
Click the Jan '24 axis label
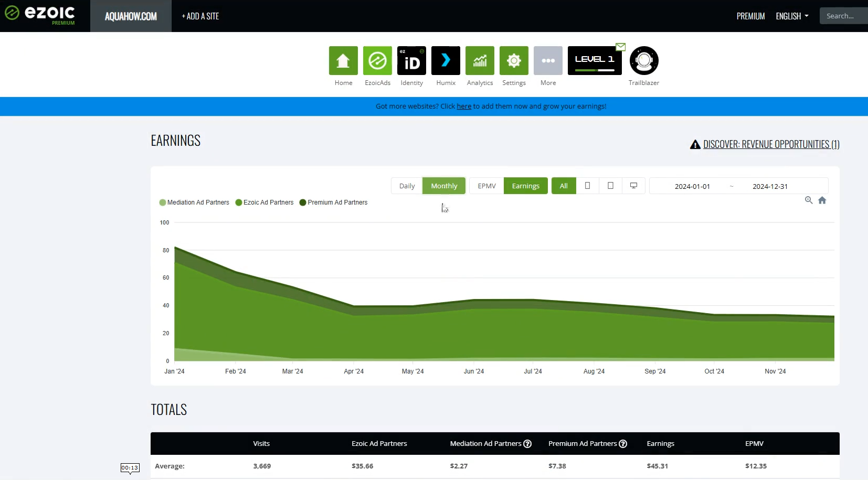click(x=174, y=371)
